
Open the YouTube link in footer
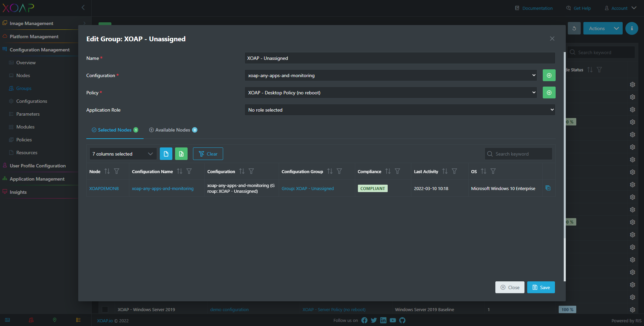pyautogui.click(x=393, y=320)
